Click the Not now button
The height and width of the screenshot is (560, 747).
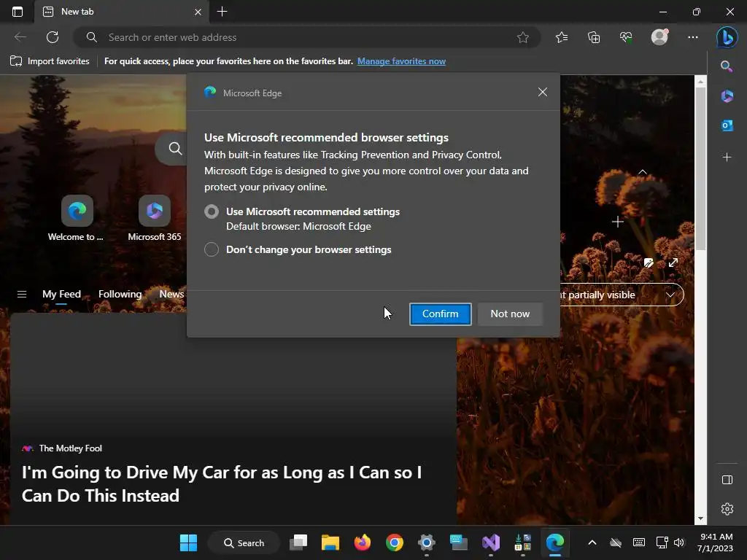pos(510,314)
